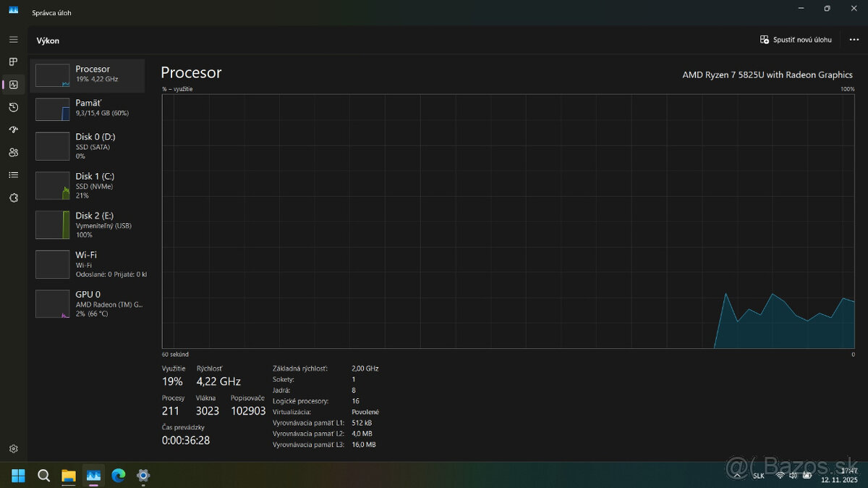868x488 pixels.
Task: Select the Procesor performance item
Action: (88, 75)
